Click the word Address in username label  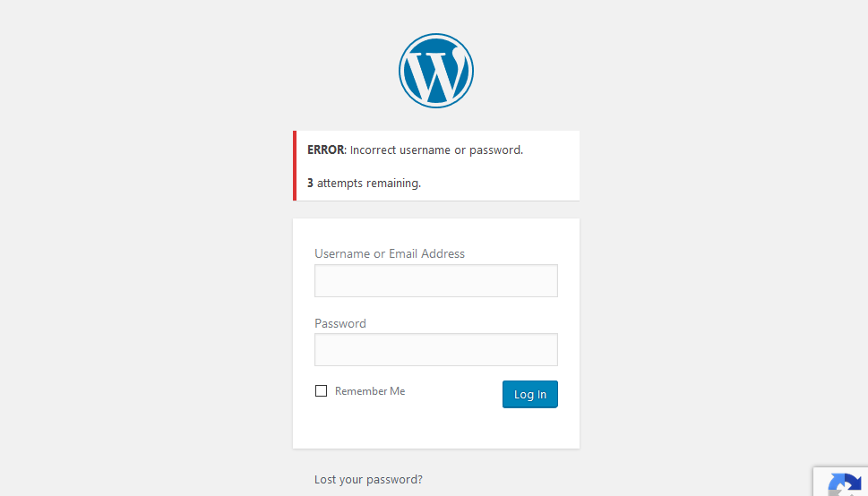click(x=443, y=253)
